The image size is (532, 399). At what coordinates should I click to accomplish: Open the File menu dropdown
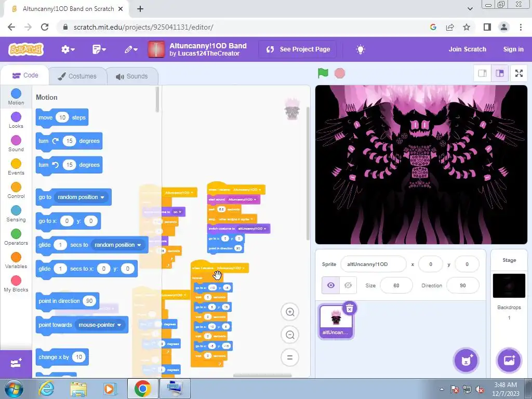click(99, 49)
